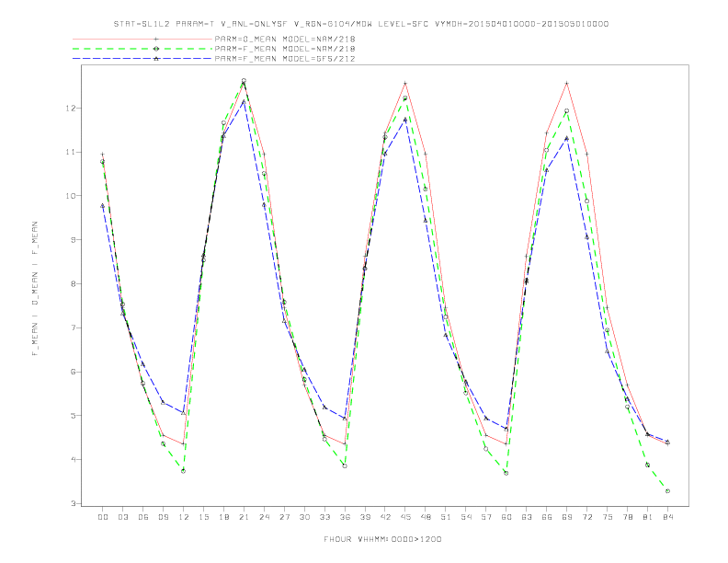Image resolution: width=728 pixels, height=563 pixels.
Task: Click y-axis tick label 4
Action: coord(73,459)
